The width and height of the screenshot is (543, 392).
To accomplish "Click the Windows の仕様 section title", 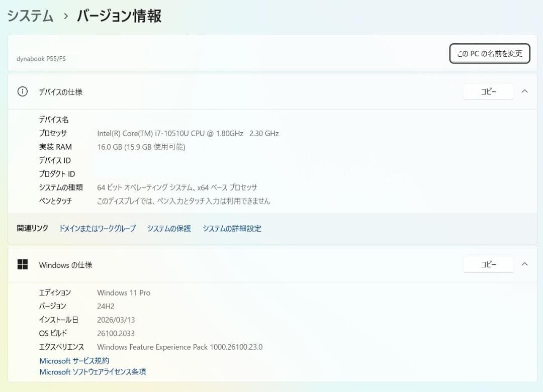I will [65, 265].
